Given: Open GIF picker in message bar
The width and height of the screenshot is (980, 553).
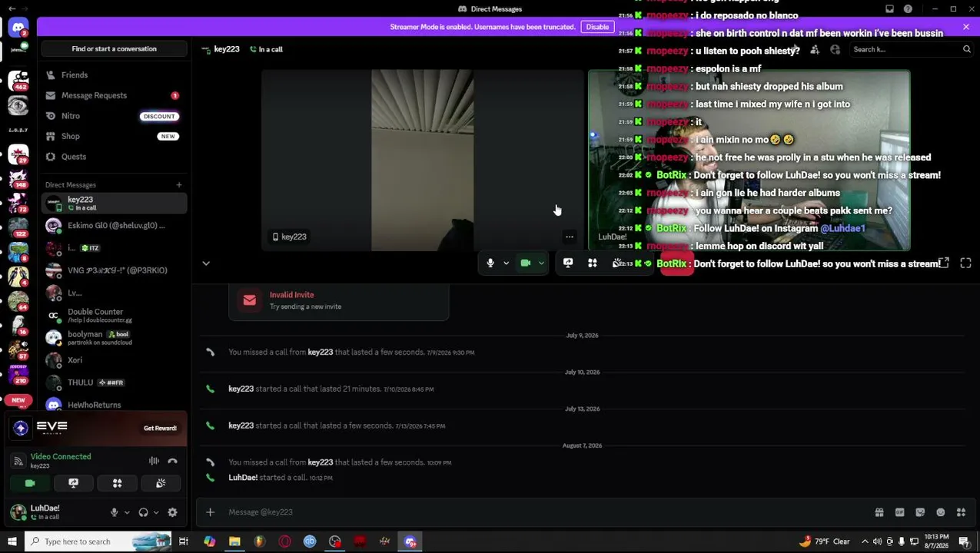Looking at the screenshot, I should pyautogui.click(x=899, y=512).
